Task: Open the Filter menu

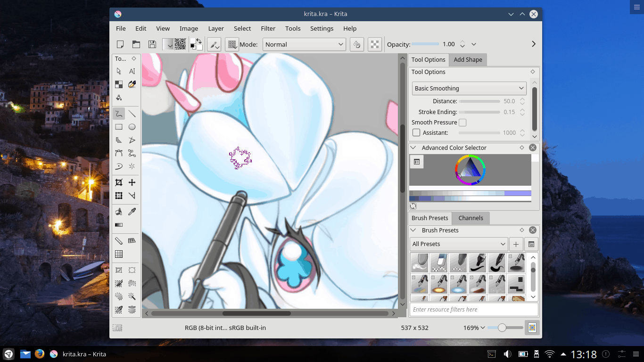Action: pos(268,28)
